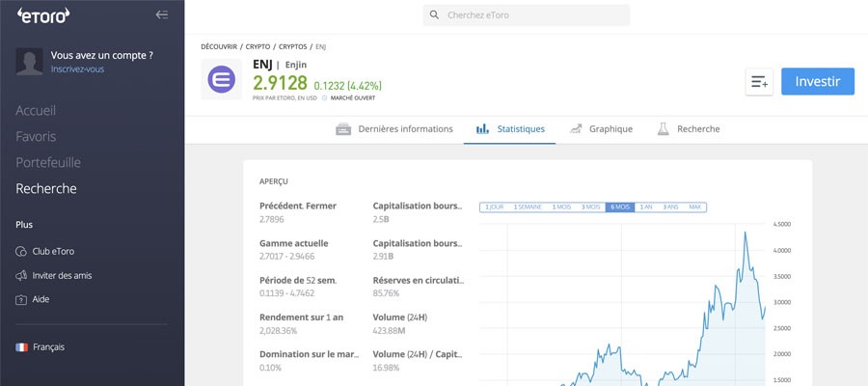Click the French flag icon
The image size is (868, 386).
coord(21,347)
